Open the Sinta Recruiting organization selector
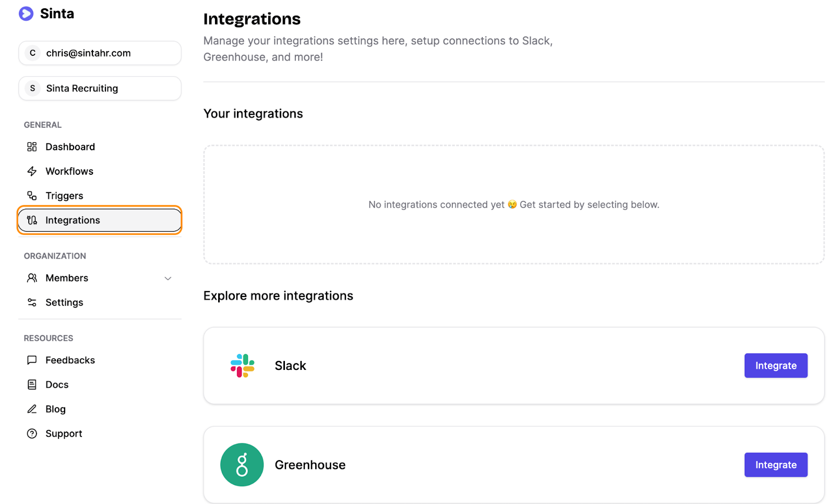 tap(100, 88)
